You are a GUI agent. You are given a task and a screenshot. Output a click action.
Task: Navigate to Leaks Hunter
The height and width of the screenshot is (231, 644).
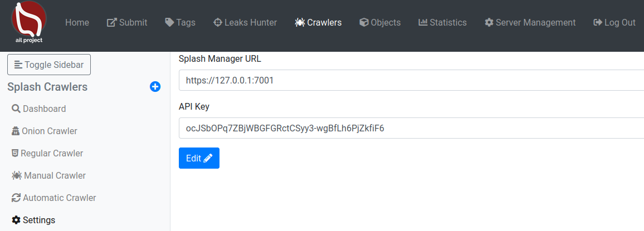tap(245, 23)
